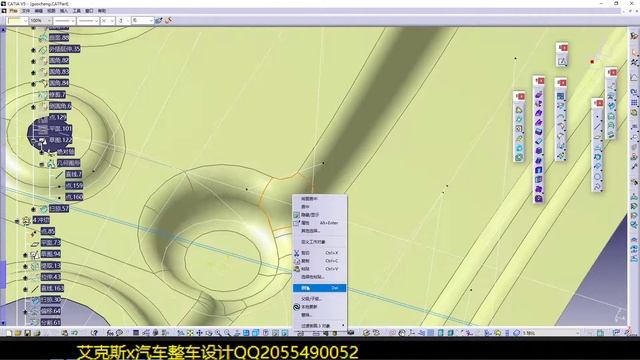The height and width of the screenshot is (360, 640).
Task: Select Delete in the context menu
Action: pos(320,288)
